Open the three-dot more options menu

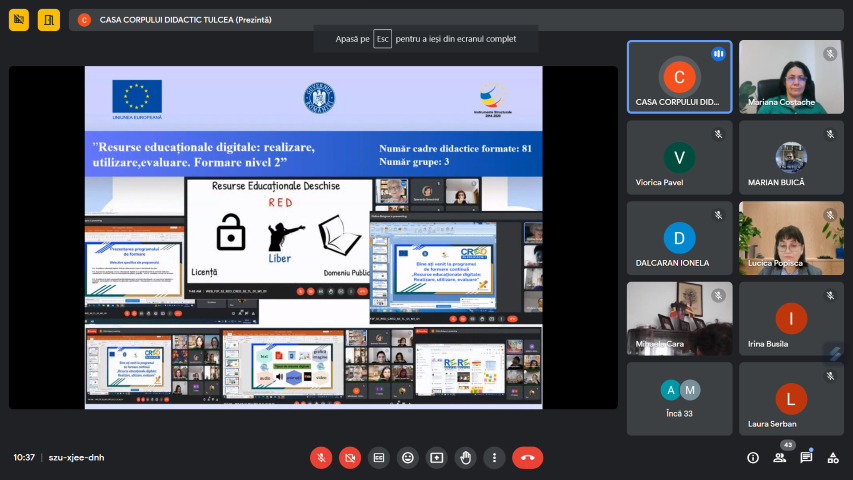point(494,457)
